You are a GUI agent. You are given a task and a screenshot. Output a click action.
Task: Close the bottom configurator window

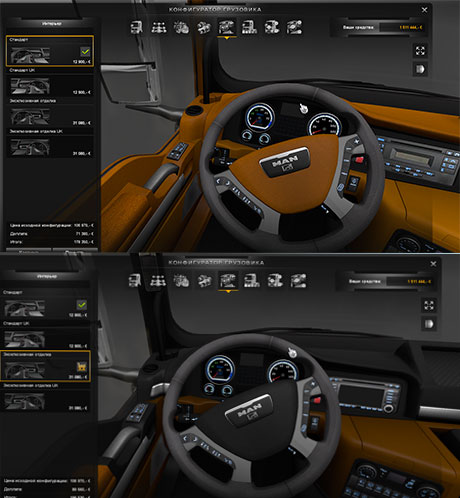(x=433, y=264)
